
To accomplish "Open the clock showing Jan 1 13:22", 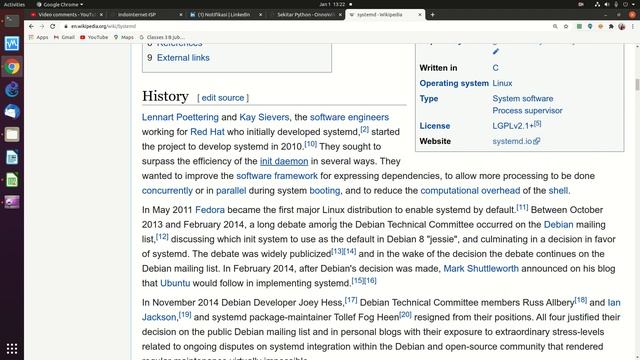I will (x=332, y=4).
